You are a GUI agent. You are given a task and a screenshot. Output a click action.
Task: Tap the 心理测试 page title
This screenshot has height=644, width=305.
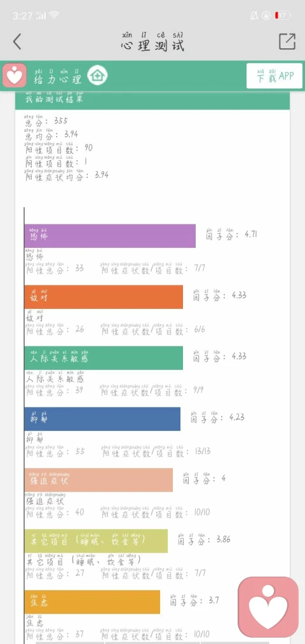pyautogui.click(x=152, y=41)
